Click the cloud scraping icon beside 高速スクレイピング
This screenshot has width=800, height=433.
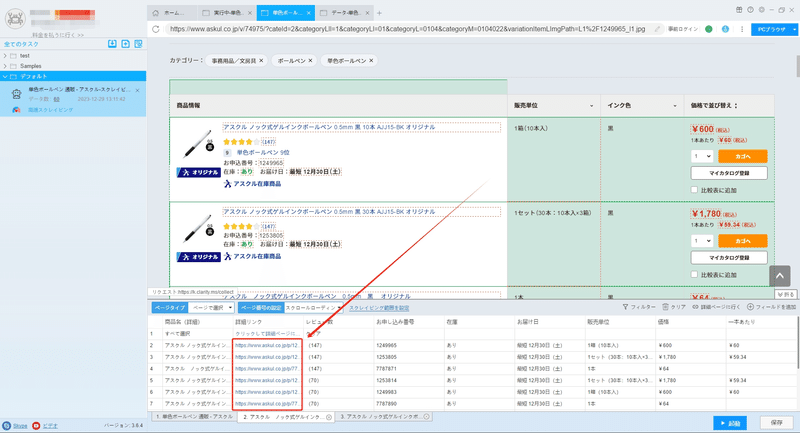tap(16, 110)
